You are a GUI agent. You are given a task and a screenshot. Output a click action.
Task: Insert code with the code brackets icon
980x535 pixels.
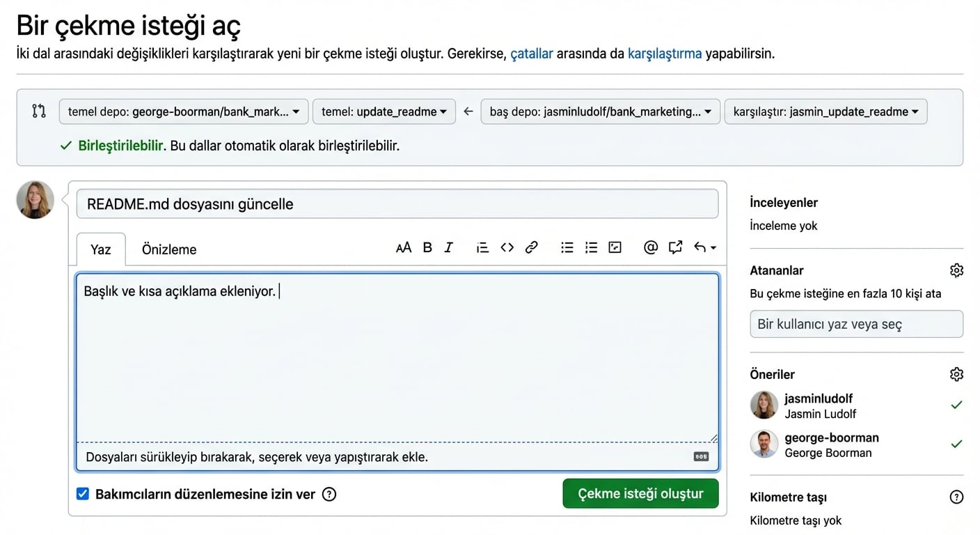pyautogui.click(x=507, y=247)
